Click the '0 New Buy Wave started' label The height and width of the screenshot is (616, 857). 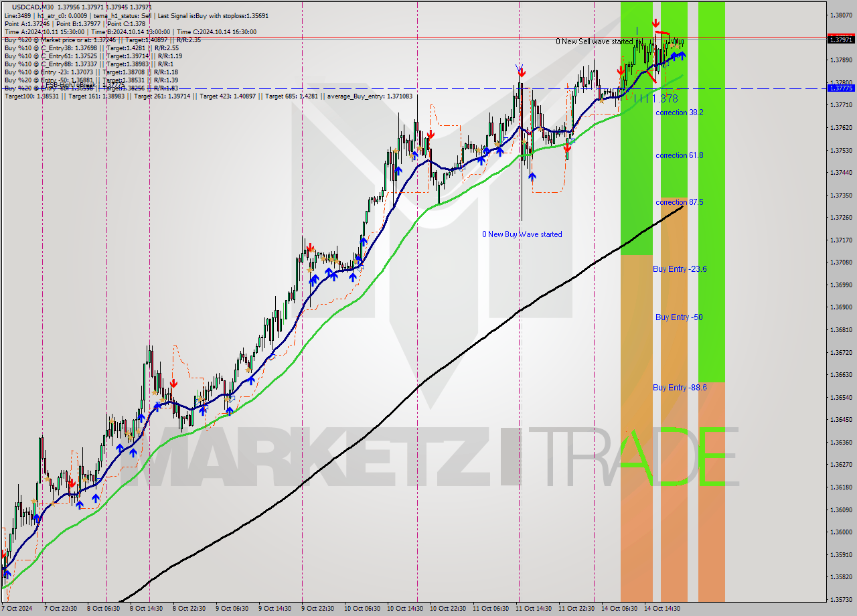(522, 234)
